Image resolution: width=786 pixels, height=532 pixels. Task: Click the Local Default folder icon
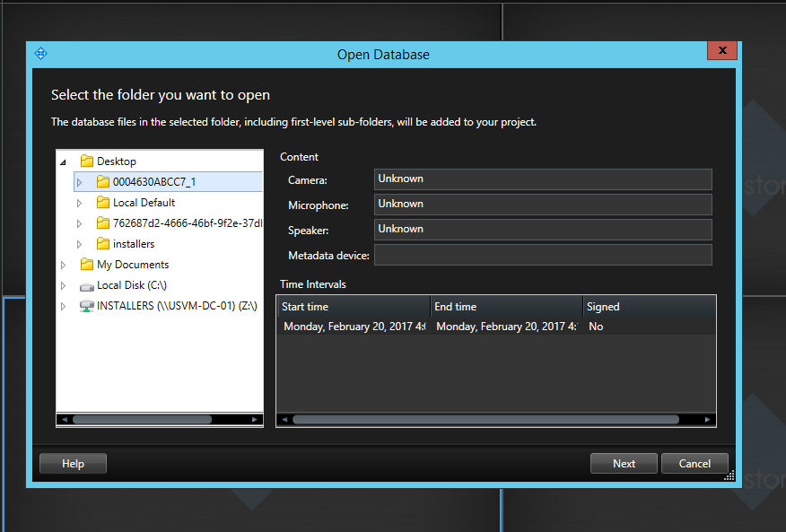tap(103, 202)
